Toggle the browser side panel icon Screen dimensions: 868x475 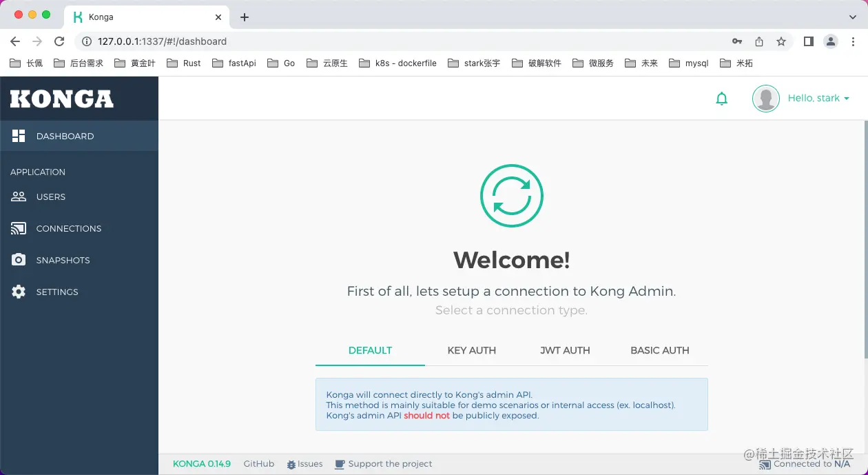tap(809, 41)
